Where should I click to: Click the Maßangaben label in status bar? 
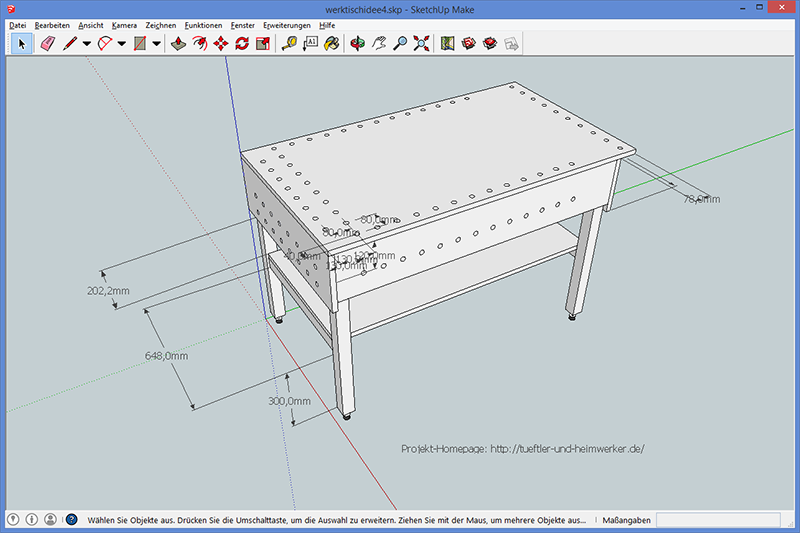click(627, 520)
